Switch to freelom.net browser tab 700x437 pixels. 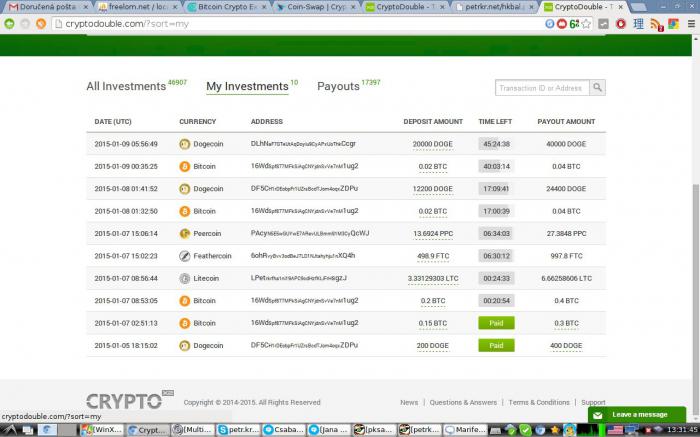138,7
